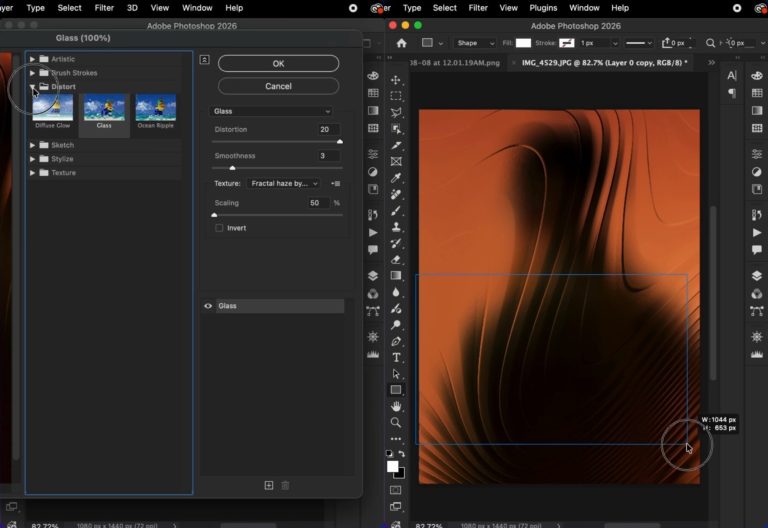Image resolution: width=768 pixels, height=528 pixels.
Task: Open the Texture type dropdown
Action: 284,184
